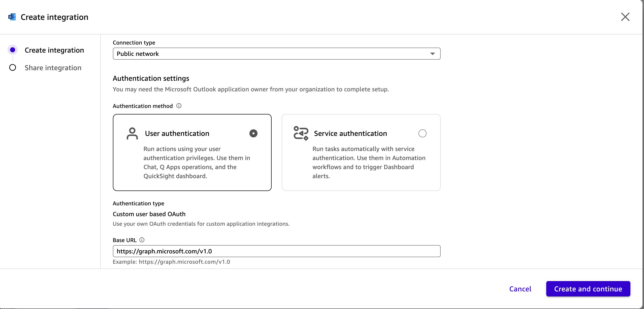Screen dimensions: 644x309
Task: Click inside the Base URL input field
Action: (x=276, y=251)
